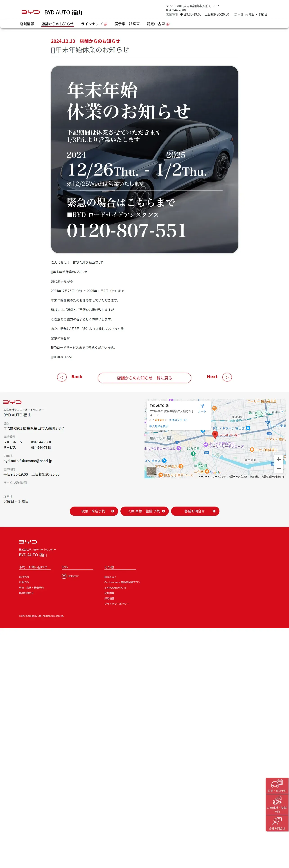
Task: Open the 店舗からのお知らせ menu item
Action: coord(57,24)
